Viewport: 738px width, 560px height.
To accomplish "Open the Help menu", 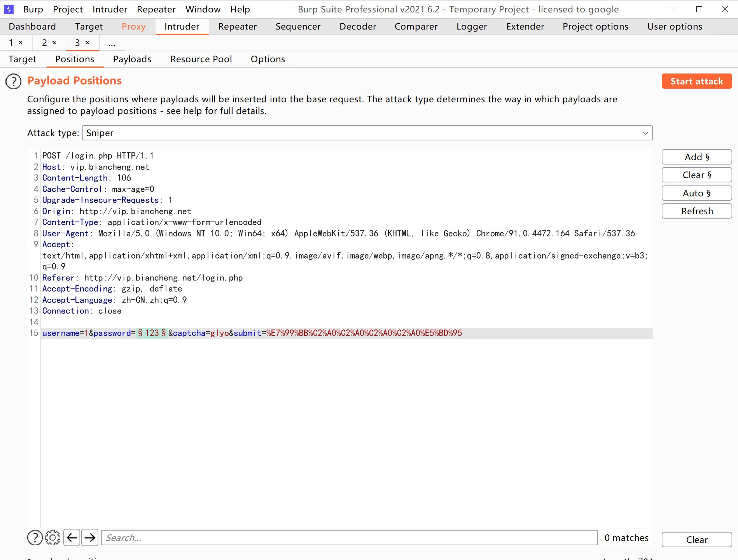I will (240, 9).
